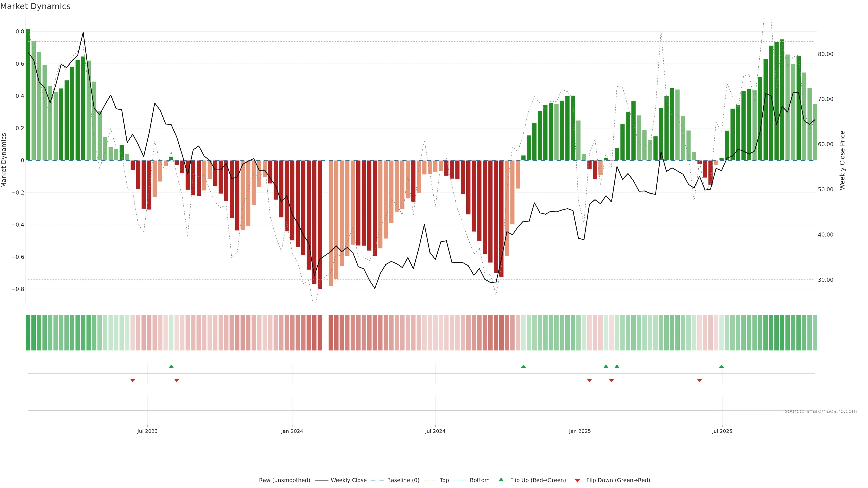Click the first green flip-up marker after Jul 2023
The width and height of the screenshot is (868, 488).
click(171, 366)
